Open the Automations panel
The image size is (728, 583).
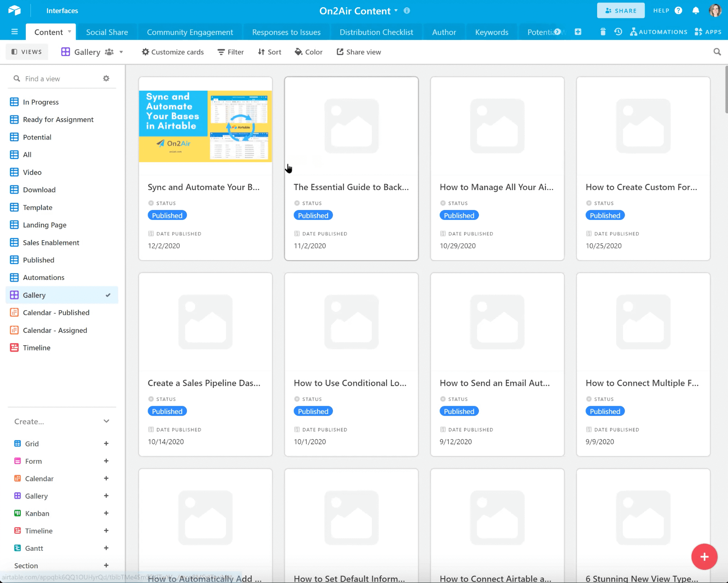[659, 32]
